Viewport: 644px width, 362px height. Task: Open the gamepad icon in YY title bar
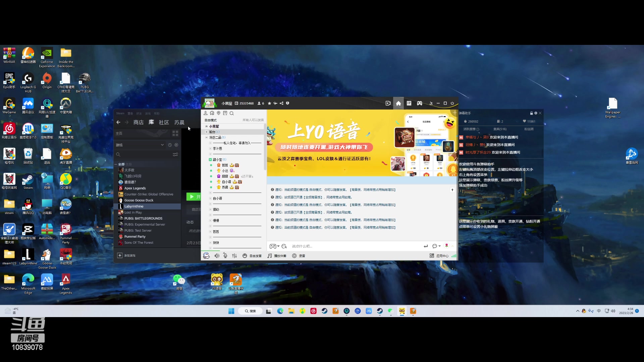[420, 103]
